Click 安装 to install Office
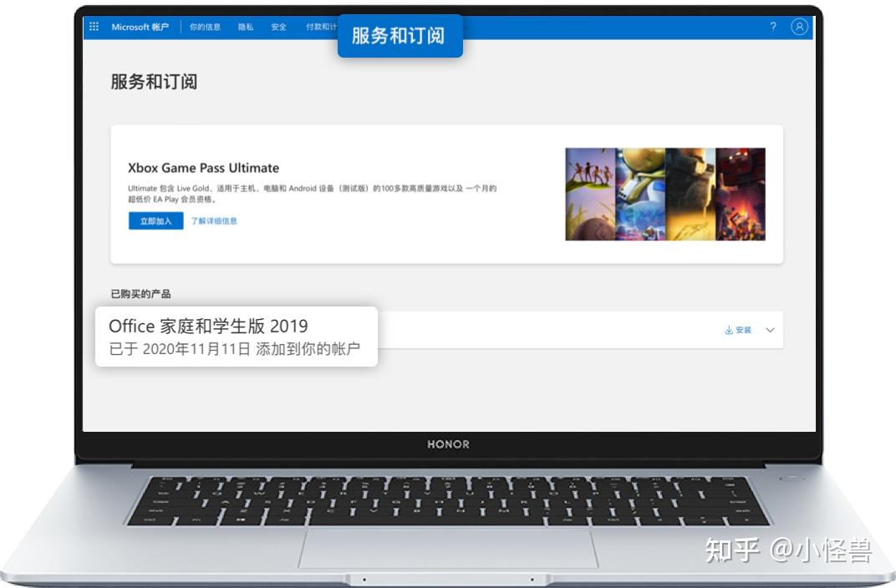This screenshot has width=896, height=588. [742, 329]
